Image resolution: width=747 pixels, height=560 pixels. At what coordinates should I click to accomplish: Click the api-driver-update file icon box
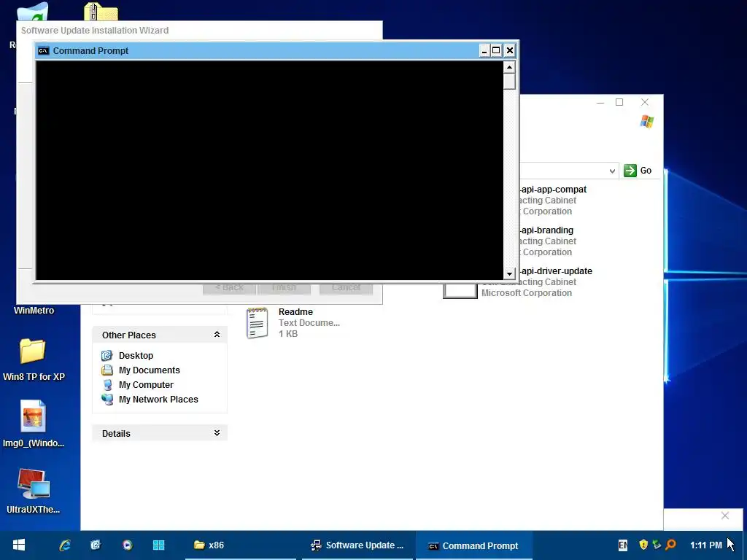coord(460,291)
